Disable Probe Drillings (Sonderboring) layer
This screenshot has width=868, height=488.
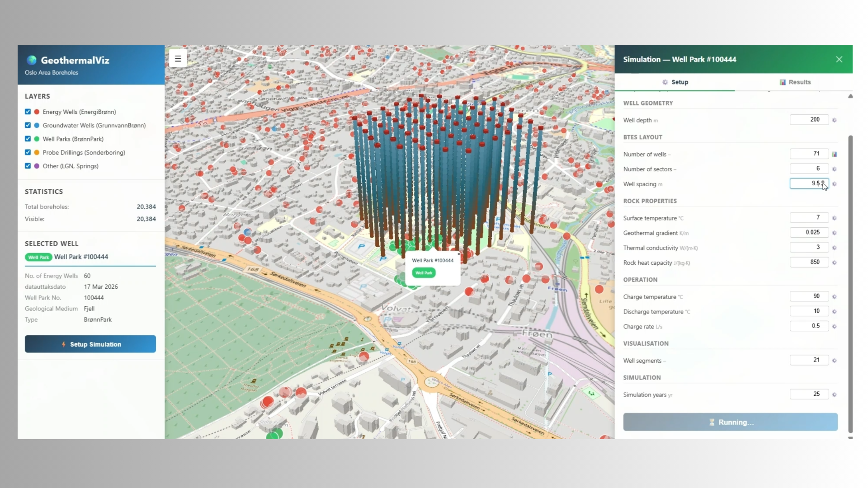pos(28,152)
